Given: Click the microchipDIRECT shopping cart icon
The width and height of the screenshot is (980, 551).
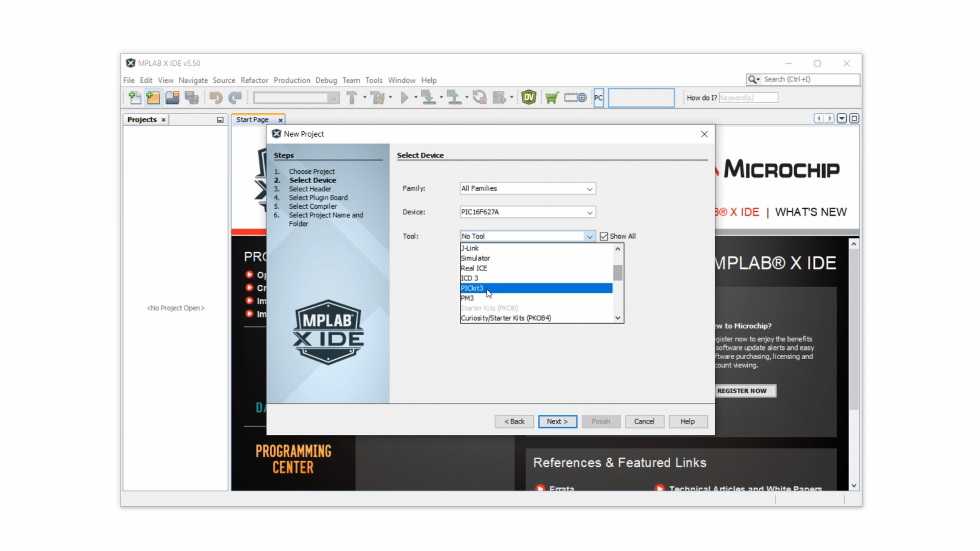Looking at the screenshot, I should pos(552,98).
